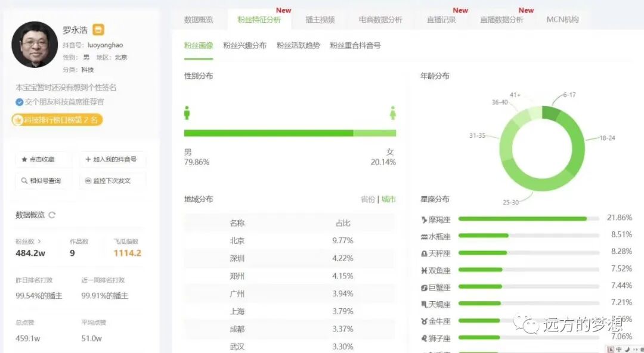
Task: Refresh the 数据概览 panel with the refresh icon
Action: coord(52,215)
